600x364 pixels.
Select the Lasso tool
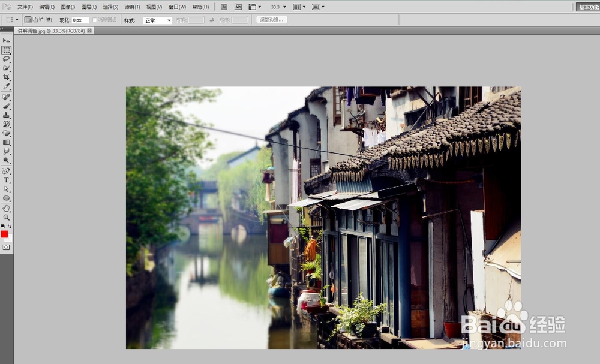6,59
